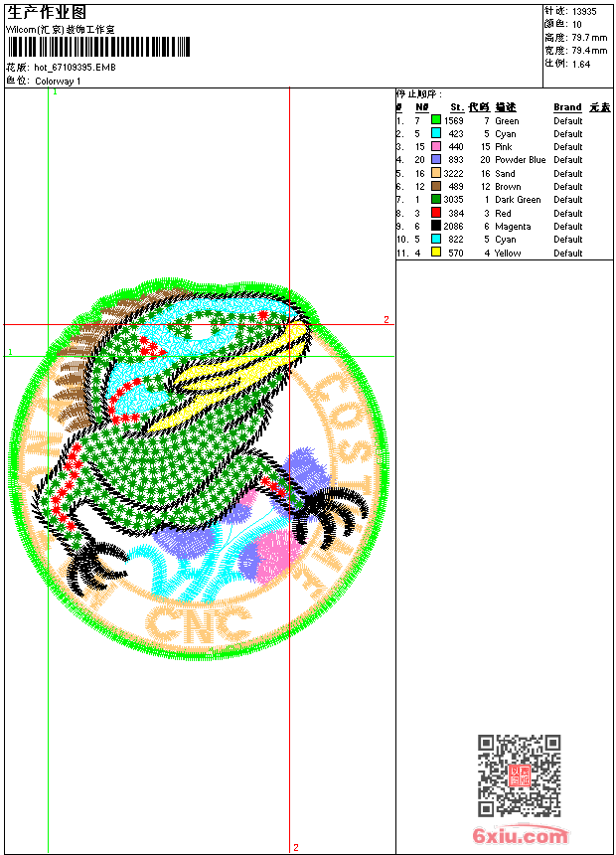This screenshot has width=616, height=855.
Task: Click the Brown color swatch
Action: (x=436, y=186)
